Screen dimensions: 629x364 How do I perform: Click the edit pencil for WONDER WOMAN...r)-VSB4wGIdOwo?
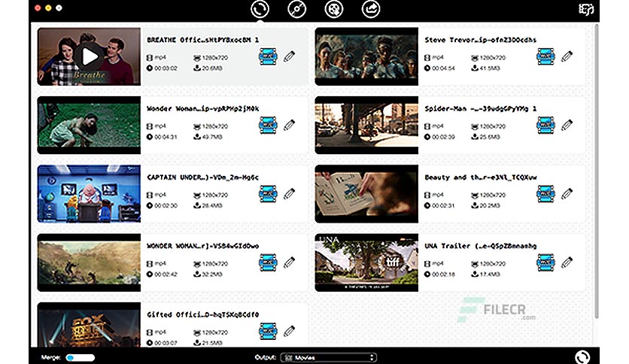click(289, 262)
